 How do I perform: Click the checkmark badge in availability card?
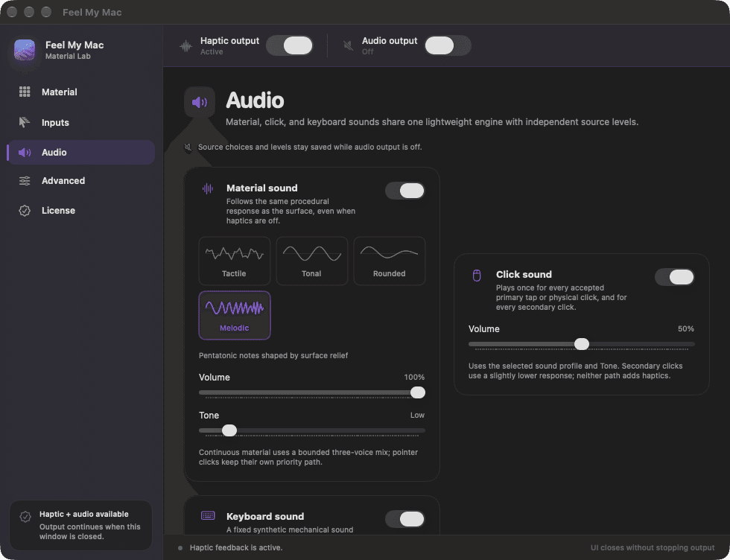click(x=25, y=516)
